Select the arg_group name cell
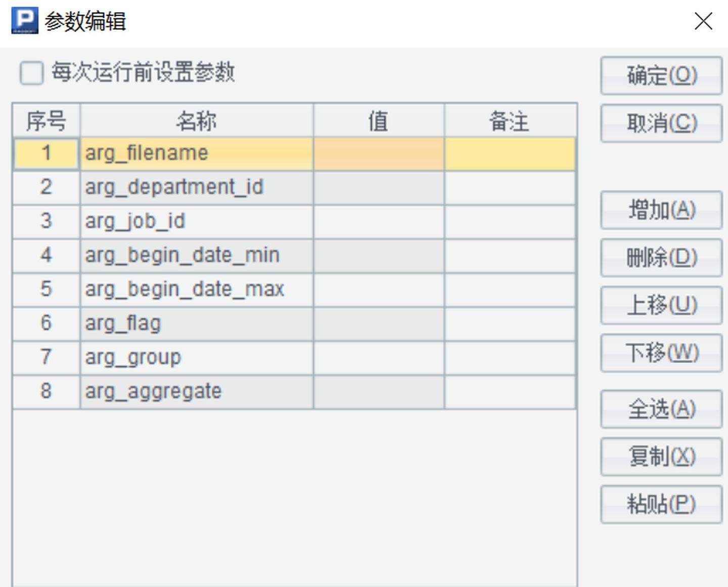The height and width of the screenshot is (587, 728). pyautogui.click(x=196, y=357)
